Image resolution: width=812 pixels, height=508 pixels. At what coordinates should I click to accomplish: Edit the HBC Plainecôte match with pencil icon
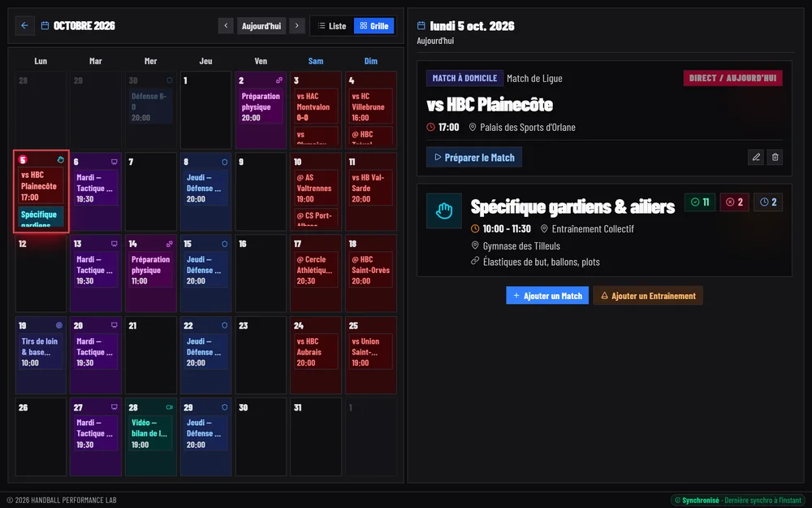point(755,157)
